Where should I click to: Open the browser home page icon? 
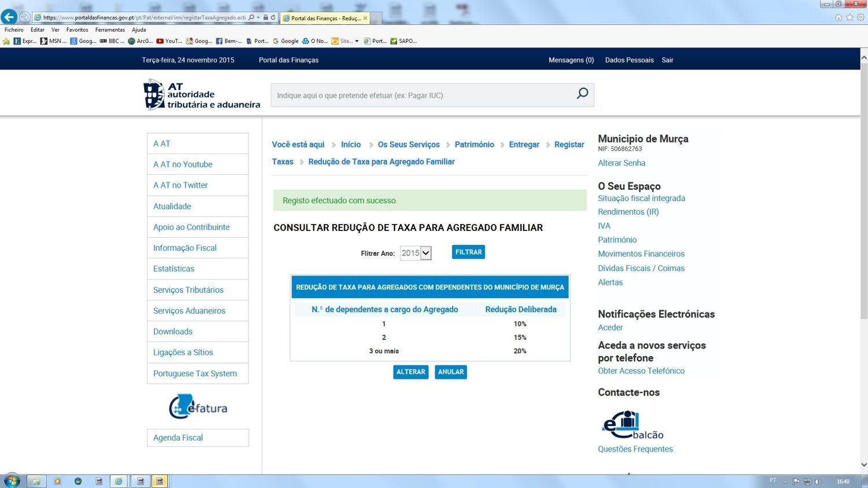pyautogui.click(x=838, y=17)
